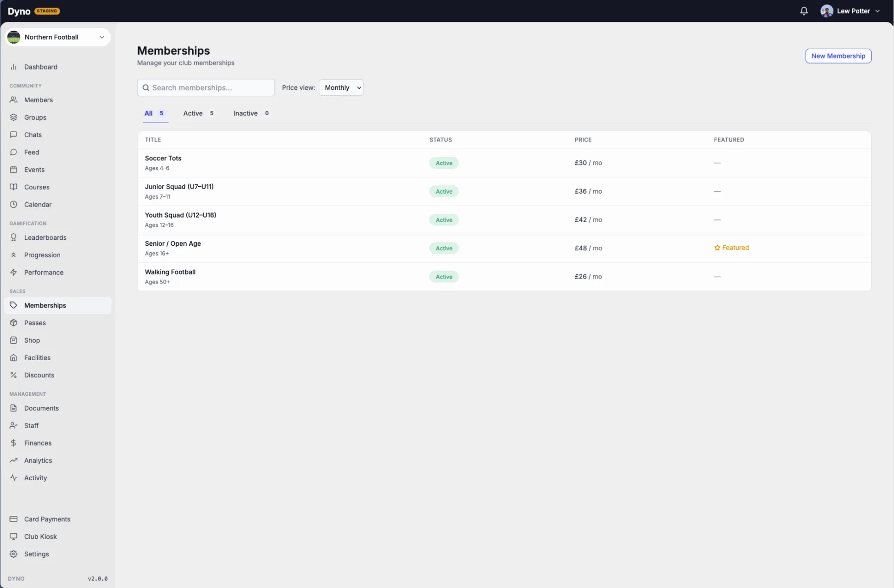Click the Events calendar icon

coord(13,169)
